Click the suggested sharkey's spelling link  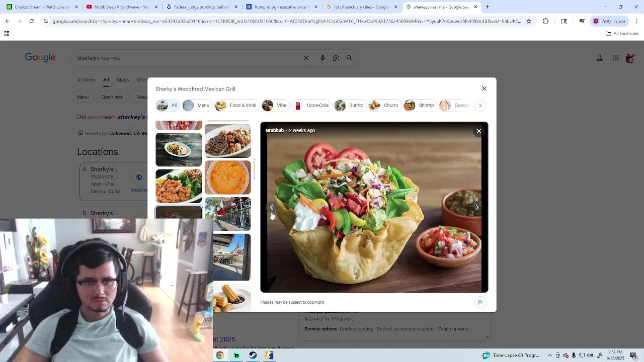coord(131,117)
